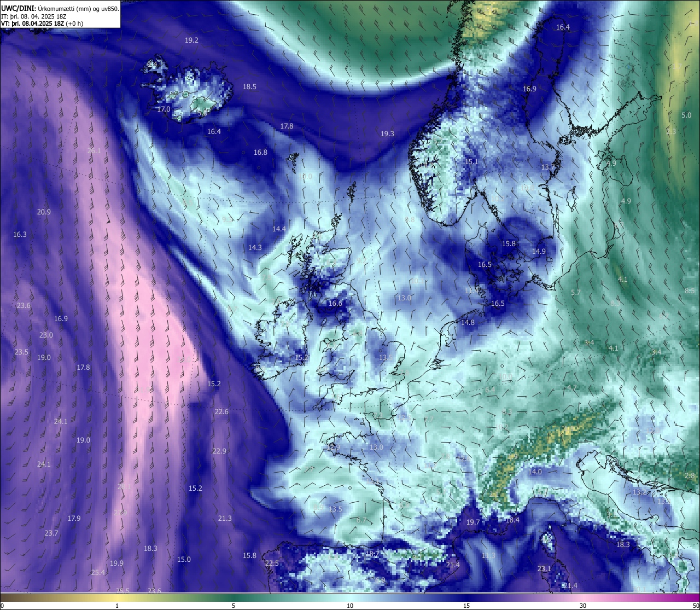Click the 21.3 value off Iberia

(224, 519)
